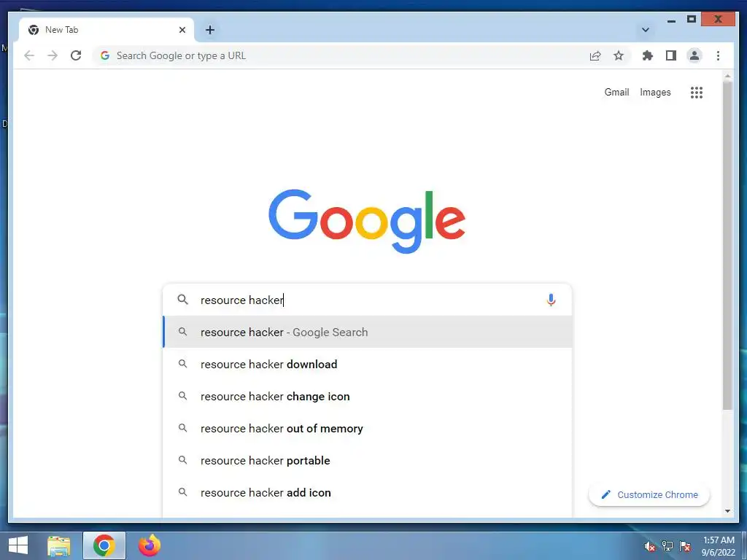Open the Images link
Screen dimensions: 747x560
[x=655, y=93]
